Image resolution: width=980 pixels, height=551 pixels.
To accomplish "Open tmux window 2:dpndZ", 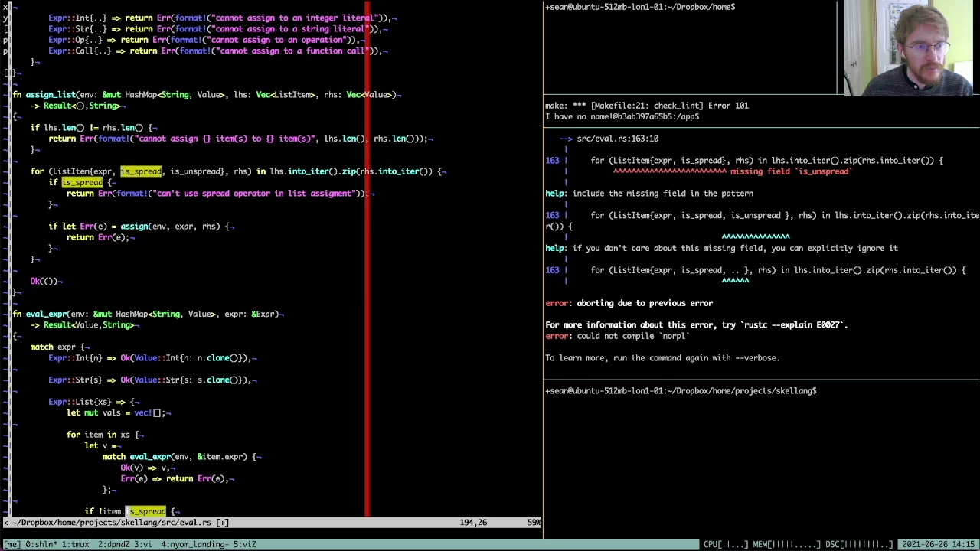I will [x=115, y=544].
